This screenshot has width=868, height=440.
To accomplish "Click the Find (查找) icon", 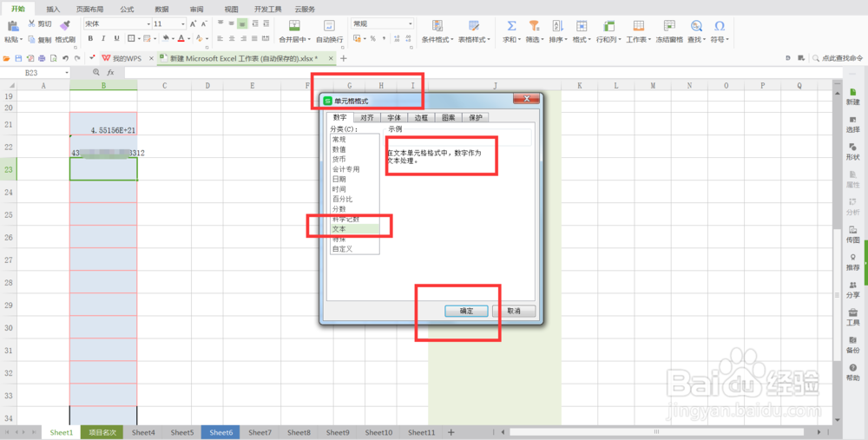I will [696, 25].
